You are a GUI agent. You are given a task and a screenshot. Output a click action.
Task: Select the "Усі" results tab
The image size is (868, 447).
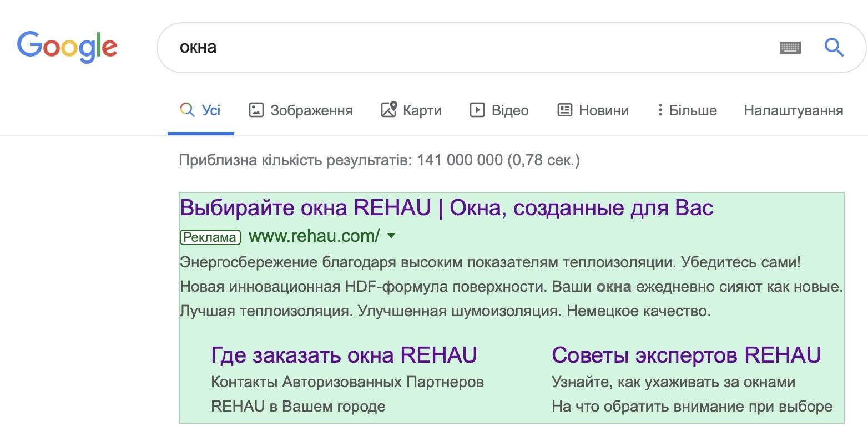coord(200,110)
